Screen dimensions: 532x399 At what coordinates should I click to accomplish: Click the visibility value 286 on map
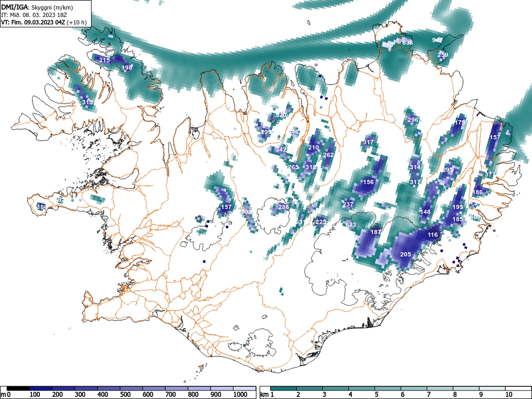coord(284,206)
